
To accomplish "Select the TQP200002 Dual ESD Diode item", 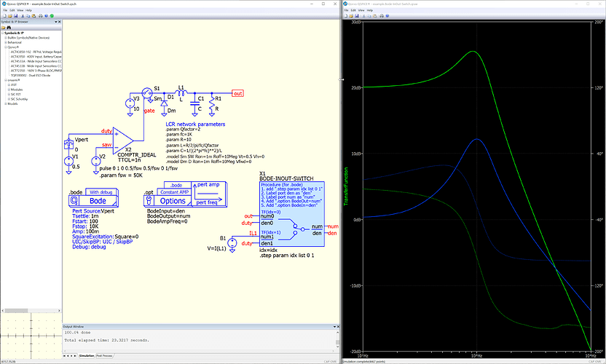I will click(31, 76).
